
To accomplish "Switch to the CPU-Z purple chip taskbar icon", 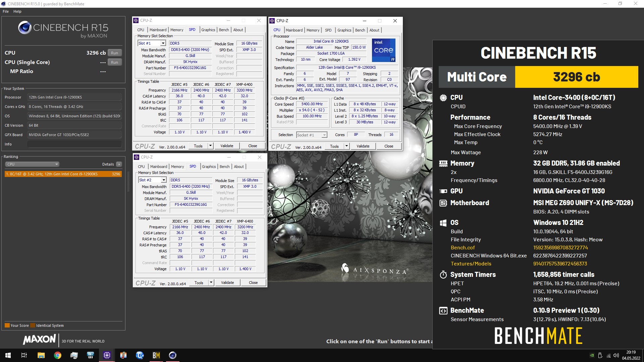I will [x=107, y=355].
